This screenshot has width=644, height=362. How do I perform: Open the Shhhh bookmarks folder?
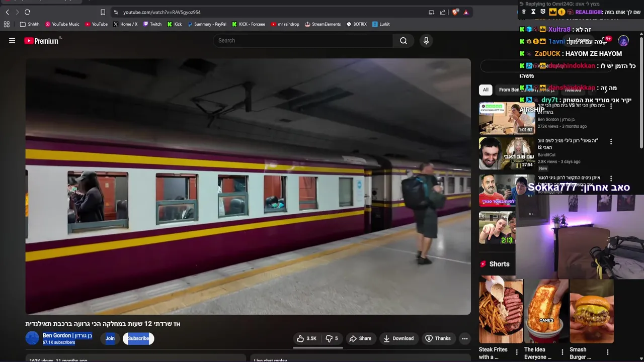(x=30, y=24)
